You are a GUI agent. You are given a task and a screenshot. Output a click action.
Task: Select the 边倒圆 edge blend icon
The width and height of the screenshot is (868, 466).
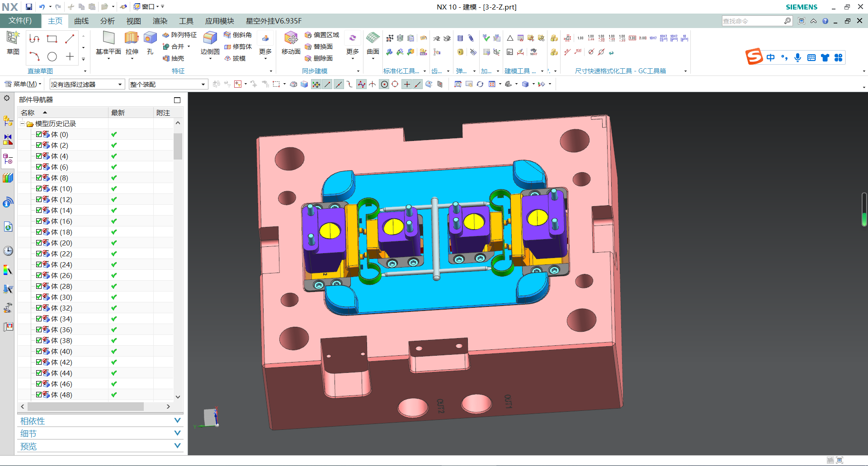210,38
